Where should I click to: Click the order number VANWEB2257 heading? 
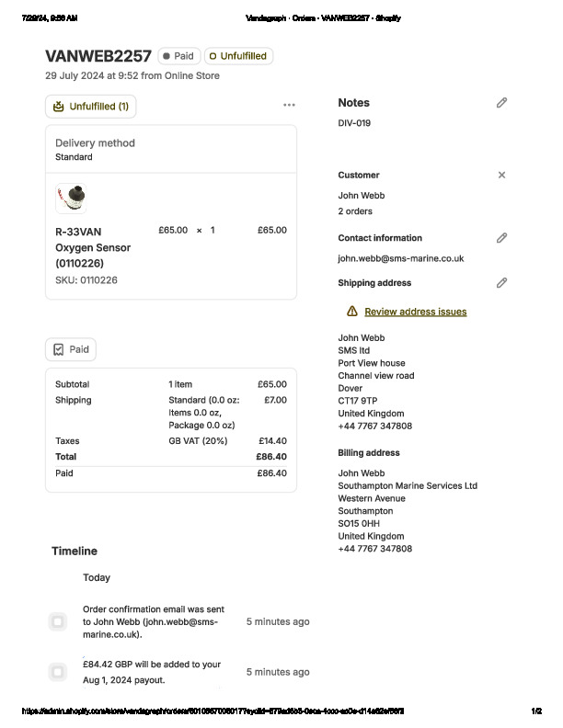pyautogui.click(x=98, y=56)
